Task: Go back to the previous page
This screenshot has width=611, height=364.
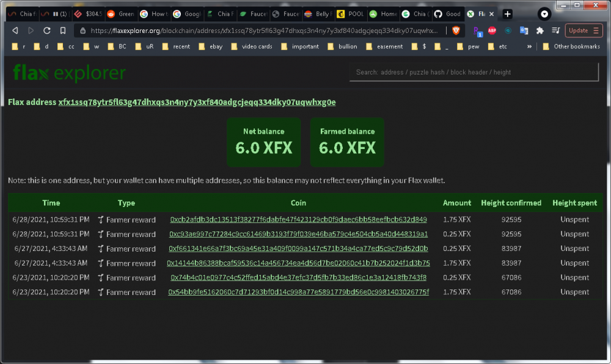Action: [15, 31]
